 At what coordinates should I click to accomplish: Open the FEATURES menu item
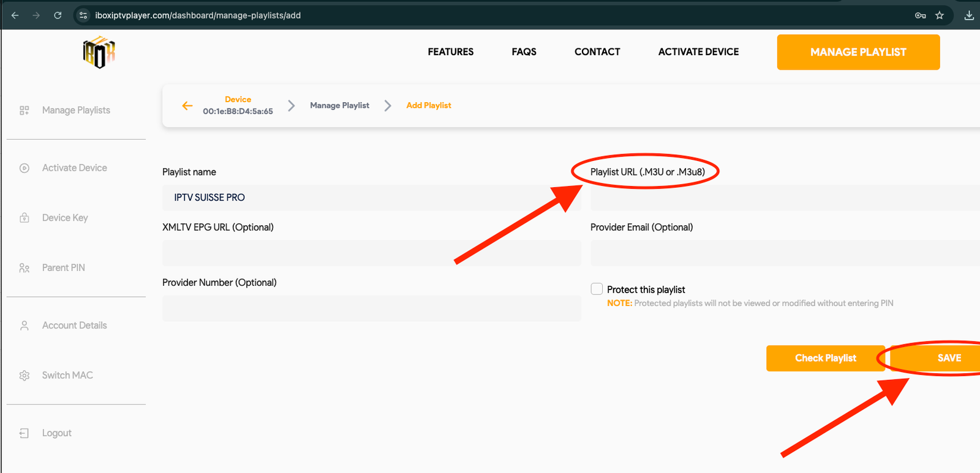click(x=450, y=52)
